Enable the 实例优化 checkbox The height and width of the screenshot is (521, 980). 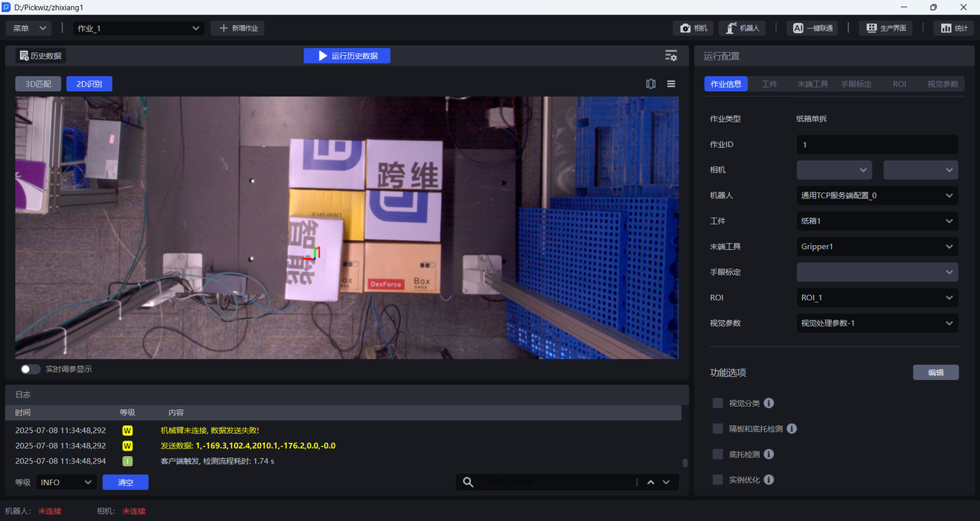coord(717,480)
